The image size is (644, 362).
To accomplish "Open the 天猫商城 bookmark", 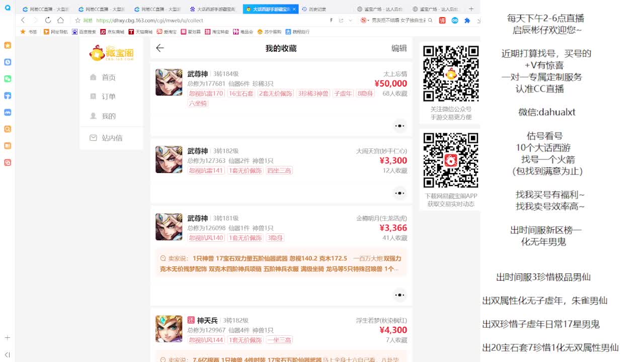I will (x=140, y=32).
